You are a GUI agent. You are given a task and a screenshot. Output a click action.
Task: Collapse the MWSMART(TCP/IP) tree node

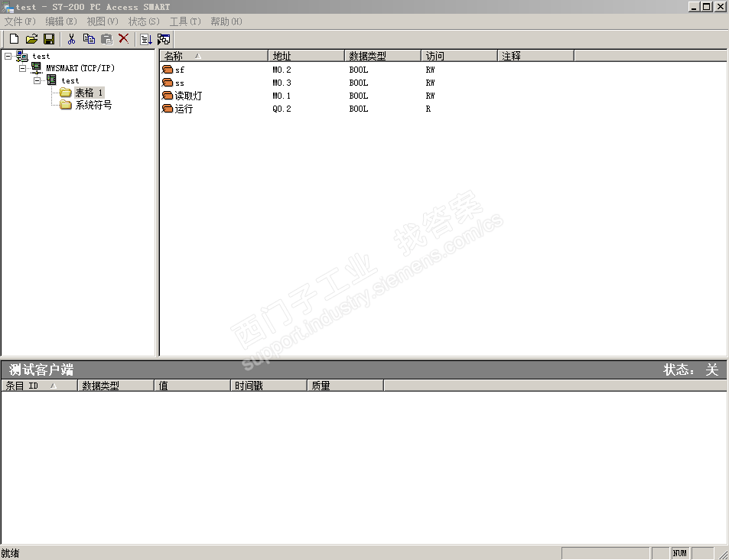(x=22, y=68)
